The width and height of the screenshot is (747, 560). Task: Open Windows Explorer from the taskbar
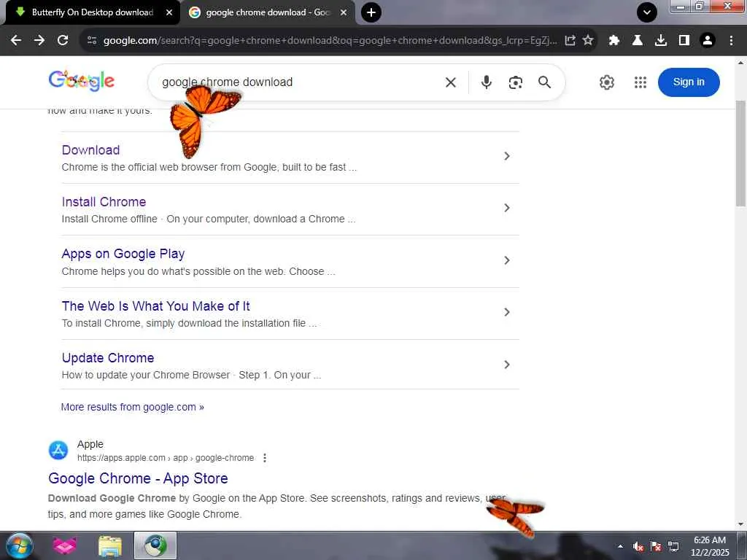point(110,545)
